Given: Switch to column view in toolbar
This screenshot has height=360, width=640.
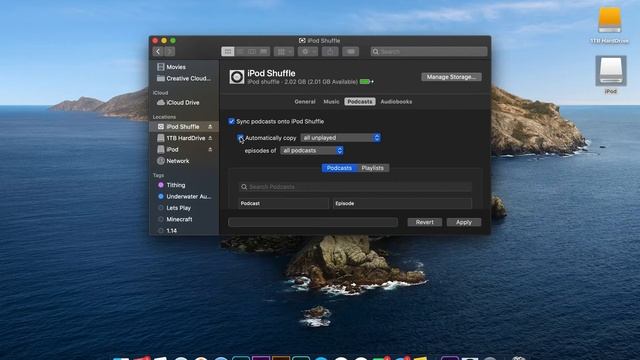Looking at the screenshot, I should click(252, 51).
